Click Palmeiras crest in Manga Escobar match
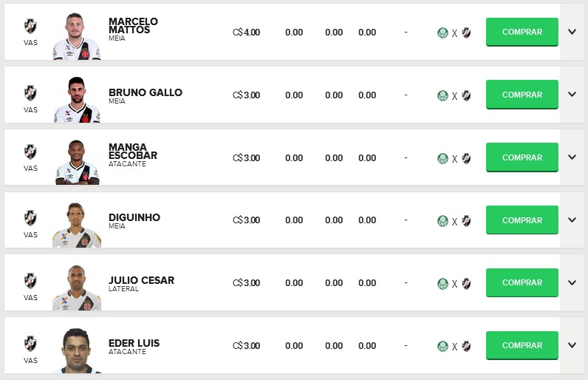This screenshot has height=380, width=588. coord(442,158)
